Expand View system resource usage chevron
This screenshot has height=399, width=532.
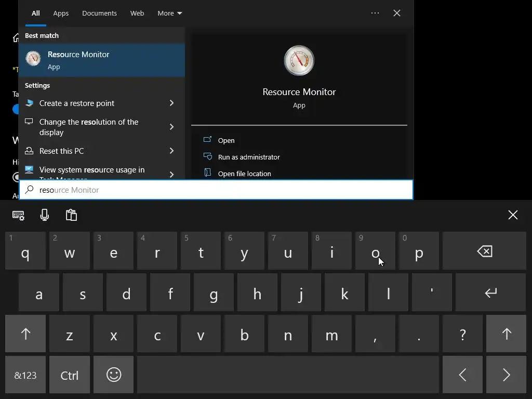(171, 175)
